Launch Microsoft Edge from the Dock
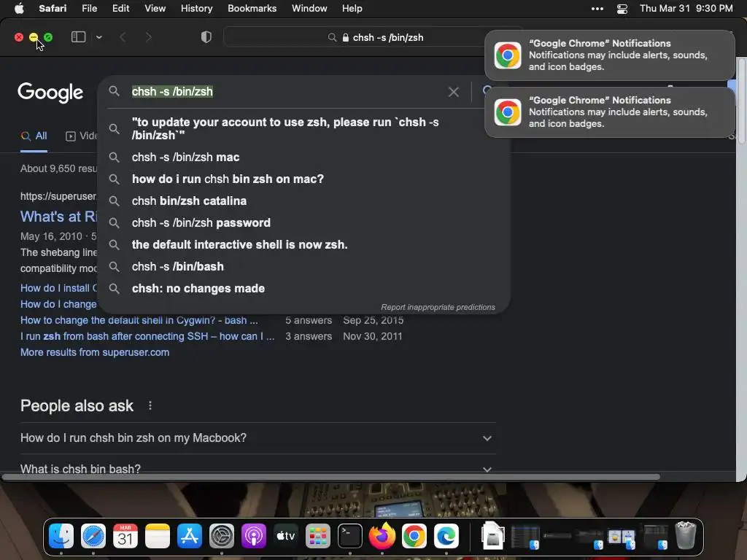Screen dimensions: 747x560 coord(446,536)
